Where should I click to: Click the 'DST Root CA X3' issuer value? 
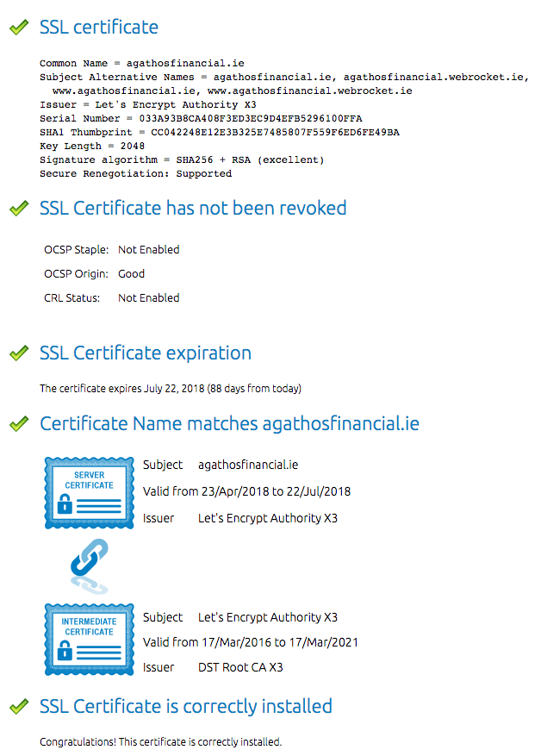[x=240, y=667]
